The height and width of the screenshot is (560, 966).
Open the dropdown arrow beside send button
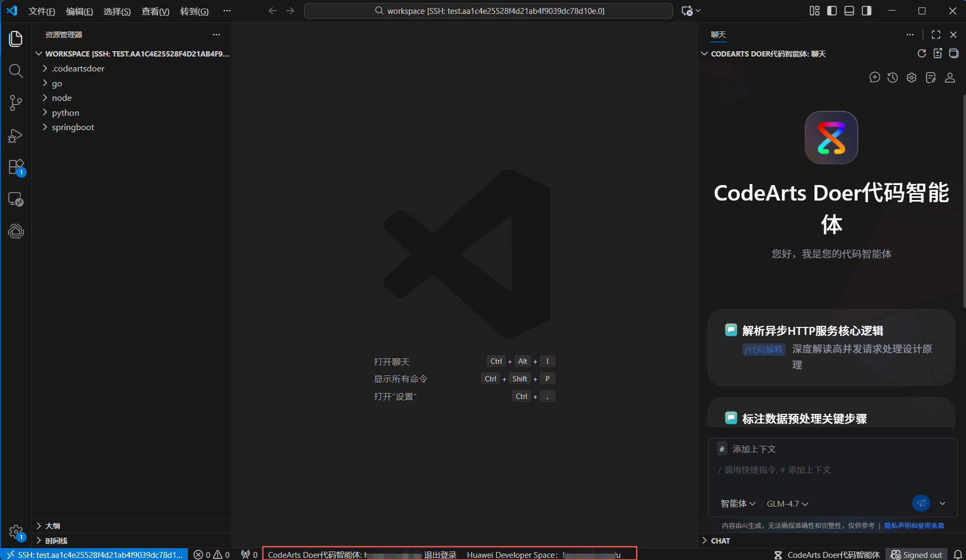(943, 503)
